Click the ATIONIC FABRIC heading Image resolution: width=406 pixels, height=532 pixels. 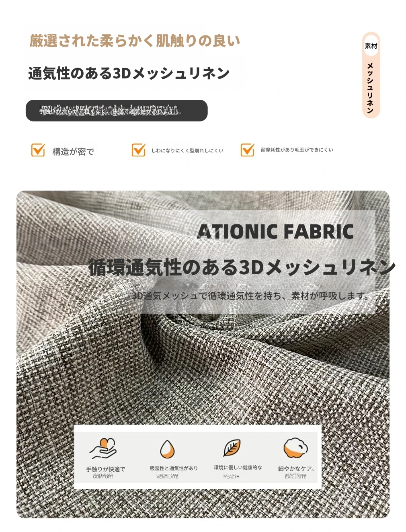coord(275,232)
